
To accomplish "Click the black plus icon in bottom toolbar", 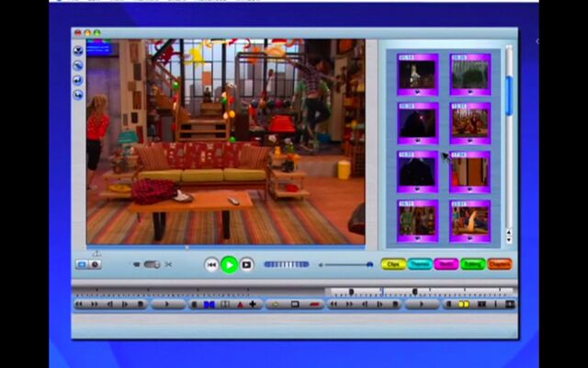I will pos(253,305).
